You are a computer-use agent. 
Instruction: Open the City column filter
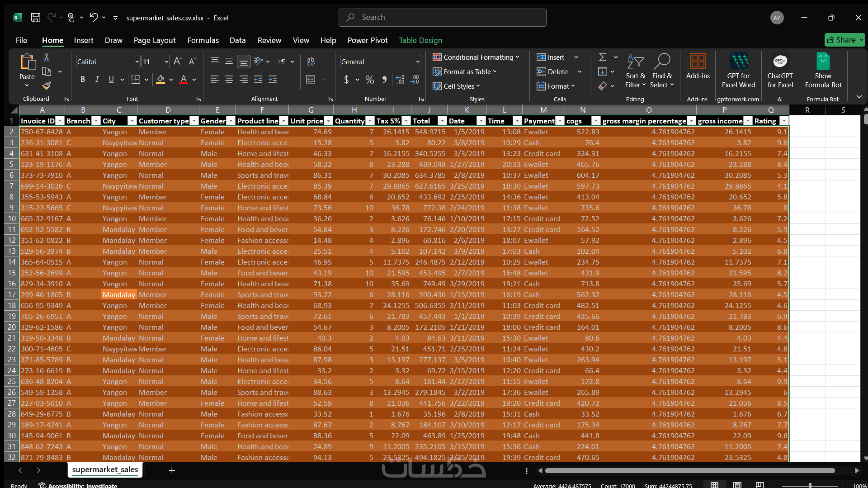tap(132, 121)
